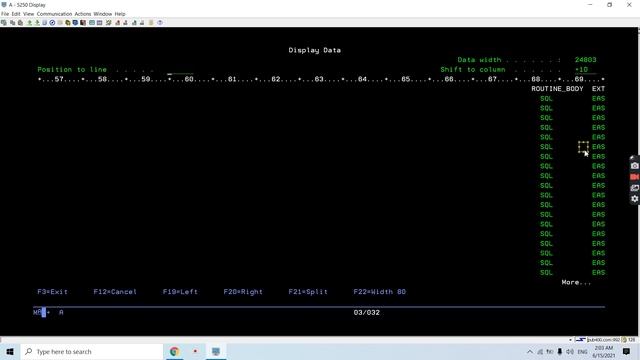Click the F20=Right function key
This screenshot has height=360, width=640.
click(x=243, y=292)
